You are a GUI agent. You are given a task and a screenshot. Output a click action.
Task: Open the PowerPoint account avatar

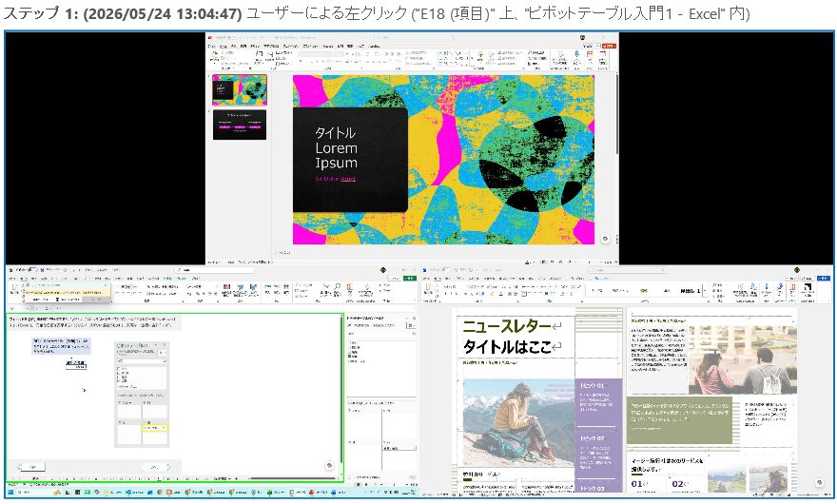pos(583,37)
